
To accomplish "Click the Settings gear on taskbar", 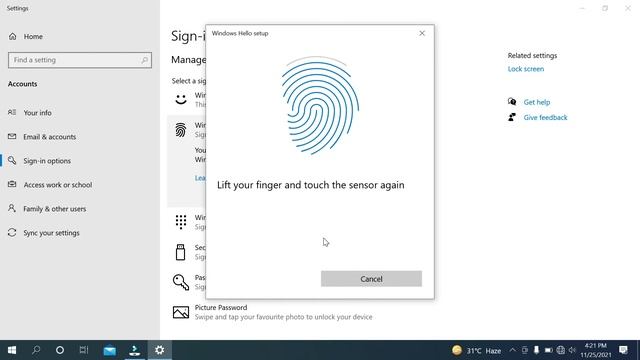I will click(160, 350).
